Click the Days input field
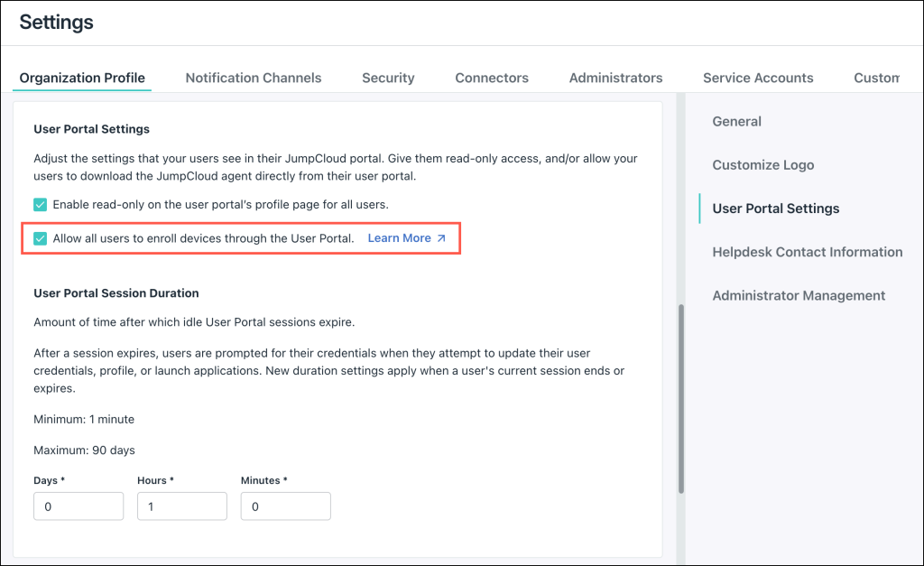Screen dimensions: 924x566 pos(79,506)
